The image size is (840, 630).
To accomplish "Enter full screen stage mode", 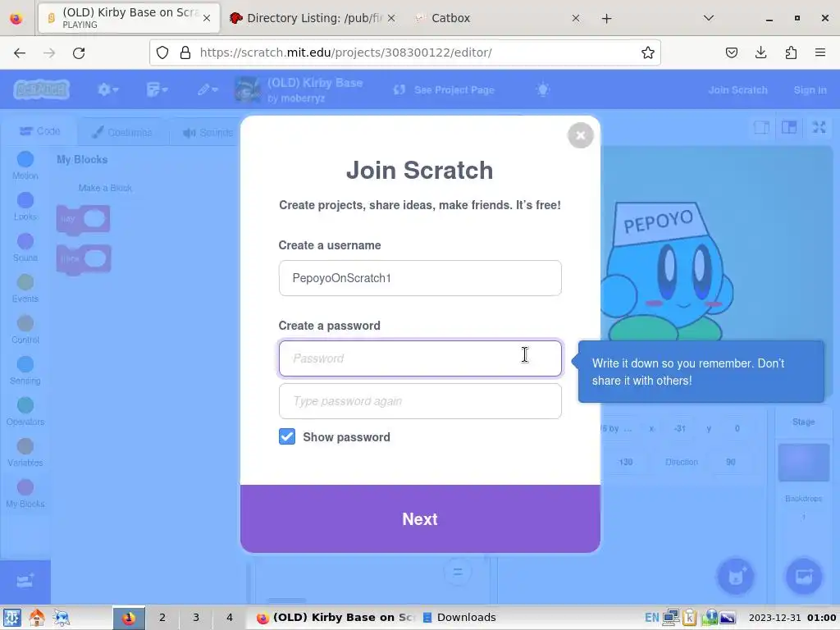I will tap(819, 127).
